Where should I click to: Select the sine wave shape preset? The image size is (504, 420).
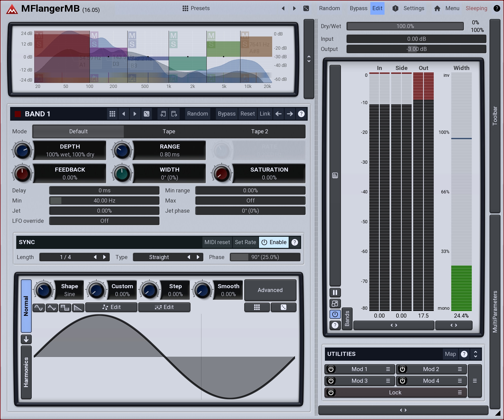39,308
